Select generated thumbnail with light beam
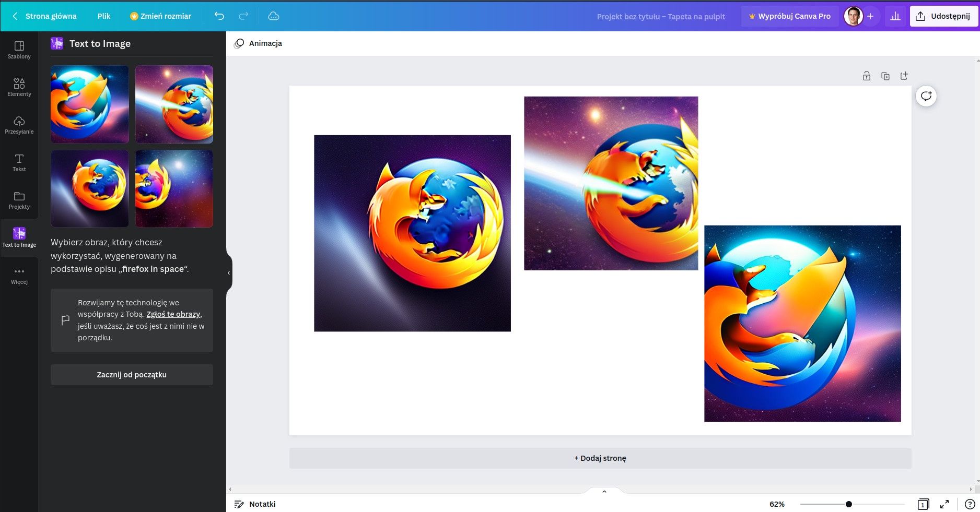This screenshot has width=980, height=512. pos(174,104)
